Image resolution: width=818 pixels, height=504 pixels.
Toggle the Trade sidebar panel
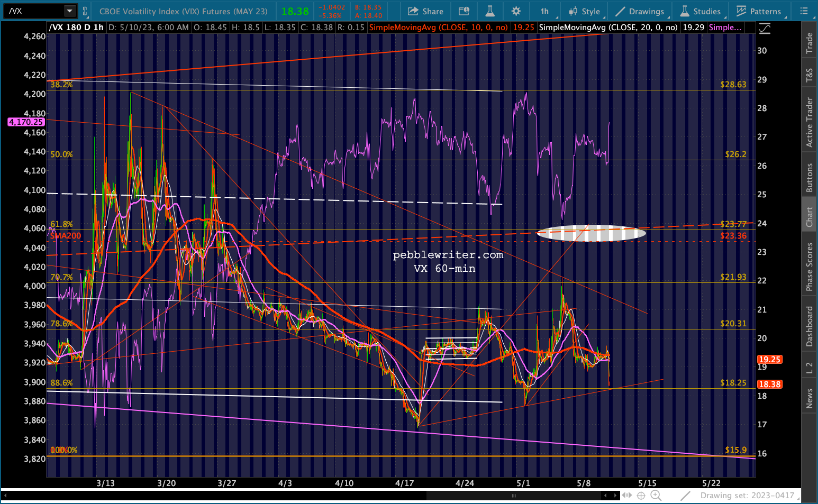(809, 43)
